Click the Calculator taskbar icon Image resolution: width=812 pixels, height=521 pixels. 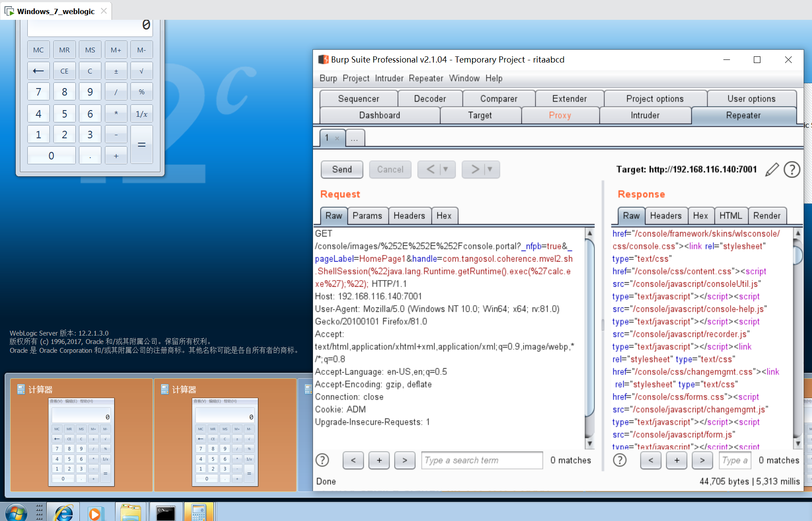(198, 513)
